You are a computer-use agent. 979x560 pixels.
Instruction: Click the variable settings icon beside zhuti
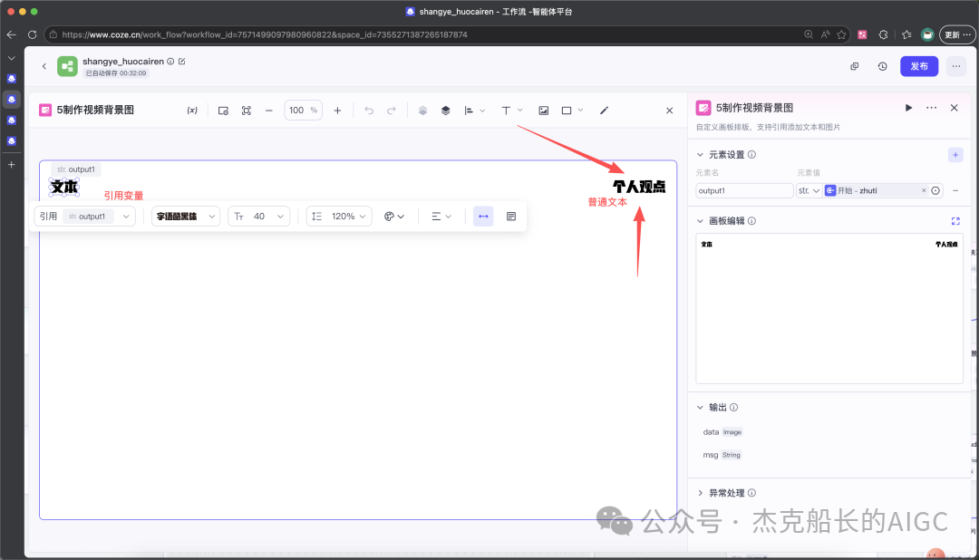[935, 190]
